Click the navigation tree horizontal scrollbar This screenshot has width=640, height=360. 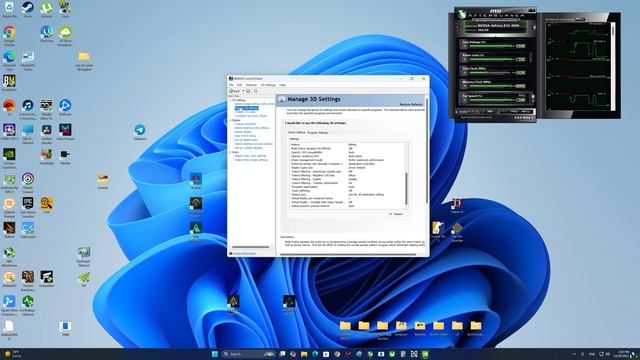click(x=250, y=247)
